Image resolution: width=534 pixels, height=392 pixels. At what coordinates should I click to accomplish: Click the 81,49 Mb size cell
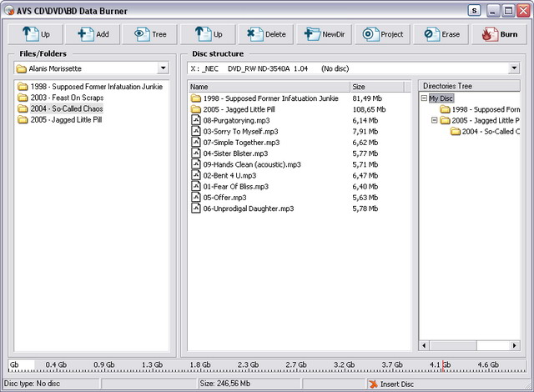(367, 98)
